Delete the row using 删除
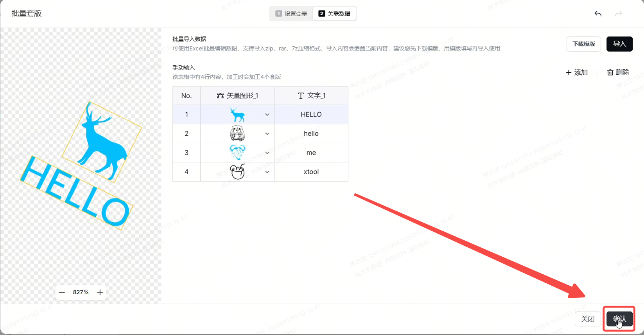 click(618, 72)
